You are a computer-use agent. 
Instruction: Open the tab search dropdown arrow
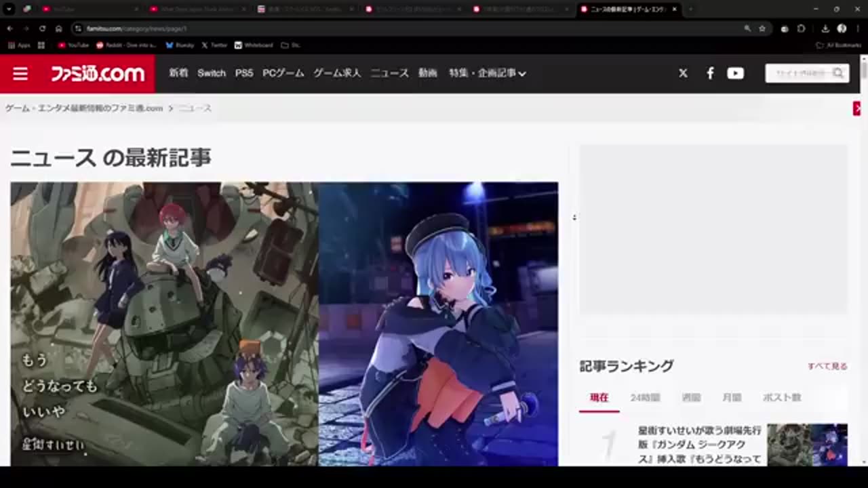click(x=9, y=9)
